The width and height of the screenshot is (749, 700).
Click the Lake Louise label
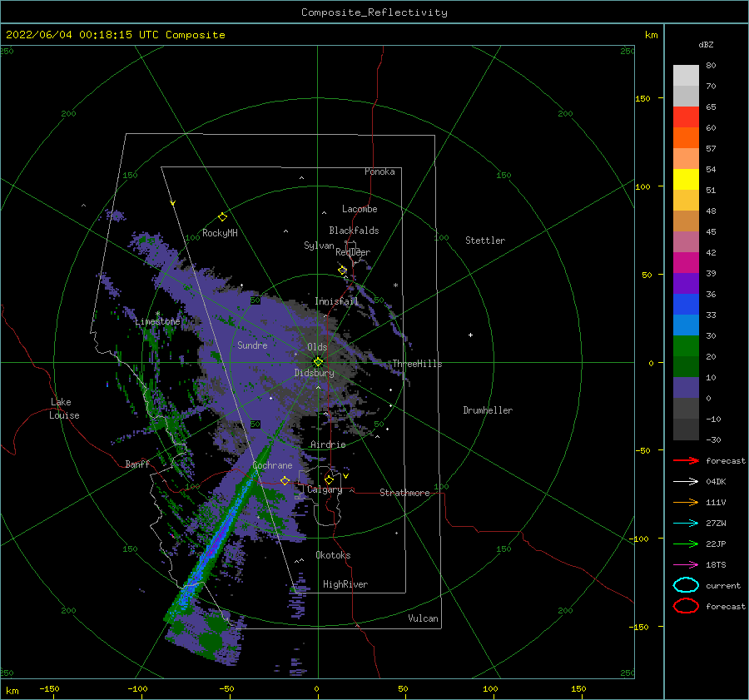64,409
